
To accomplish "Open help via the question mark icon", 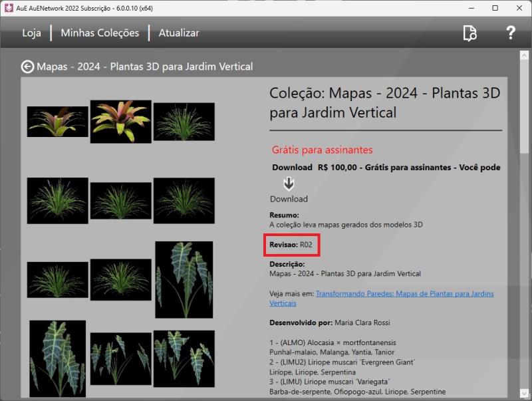I will (510, 33).
